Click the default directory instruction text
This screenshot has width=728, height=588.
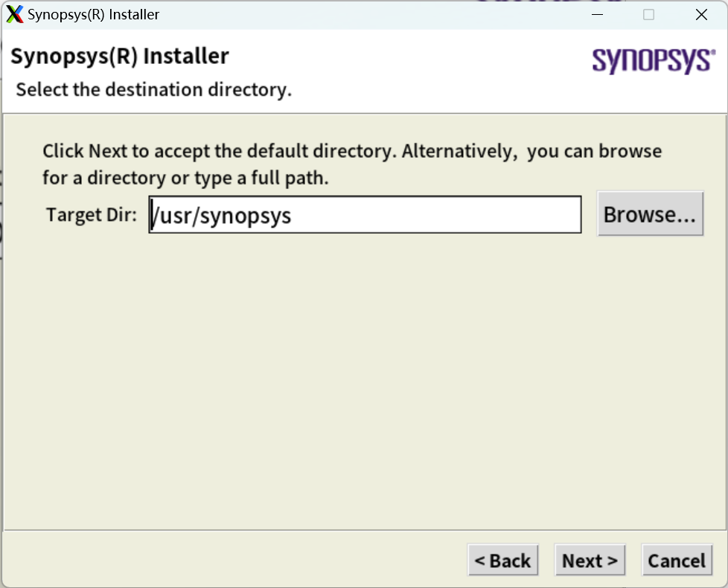click(350, 164)
